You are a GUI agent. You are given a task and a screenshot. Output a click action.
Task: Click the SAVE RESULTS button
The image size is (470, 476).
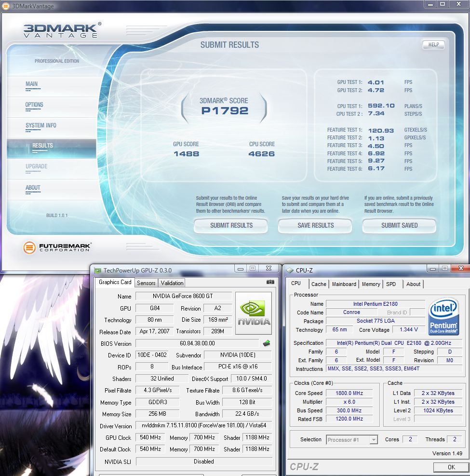316,226
